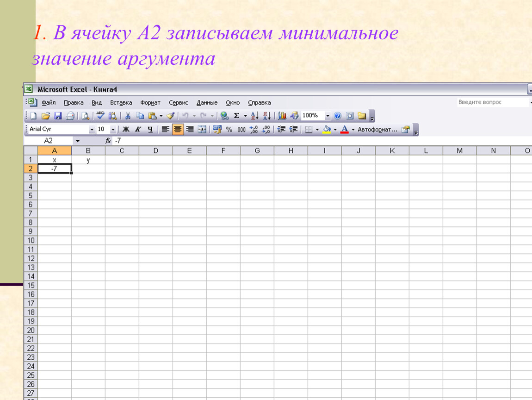Open the Borders dropdown arrow
This screenshot has height=400, width=532.
coord(317,129)
